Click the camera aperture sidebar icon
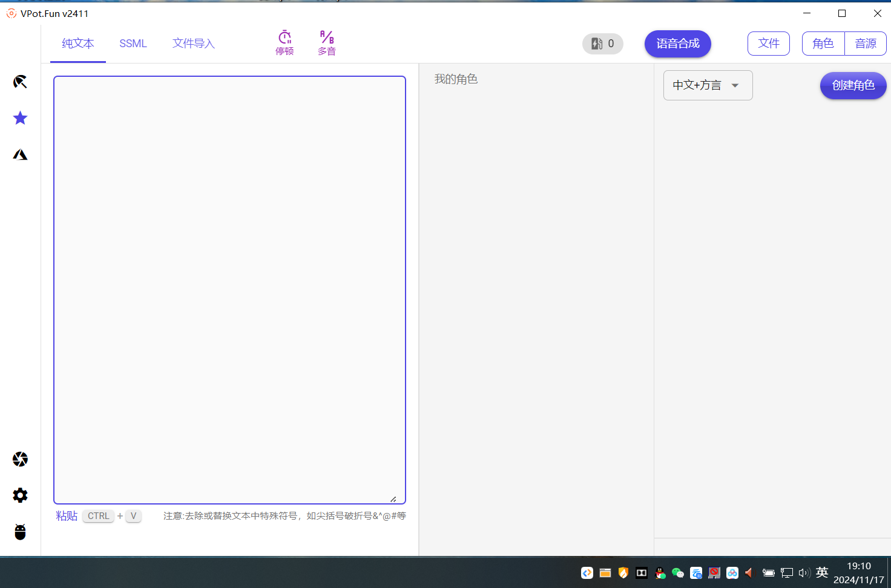 (x=20, y=459)
